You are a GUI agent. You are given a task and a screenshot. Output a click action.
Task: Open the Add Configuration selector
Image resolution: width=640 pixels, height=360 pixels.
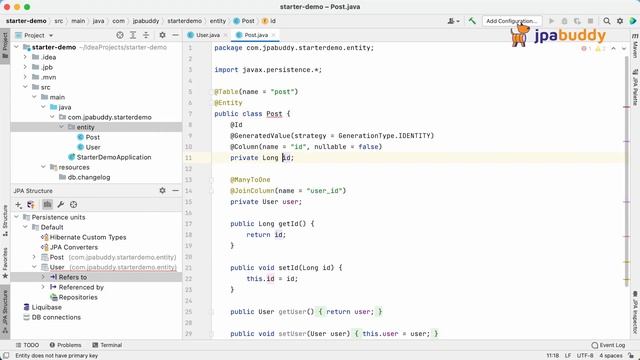pyautogui.click(x=512, y=21)
